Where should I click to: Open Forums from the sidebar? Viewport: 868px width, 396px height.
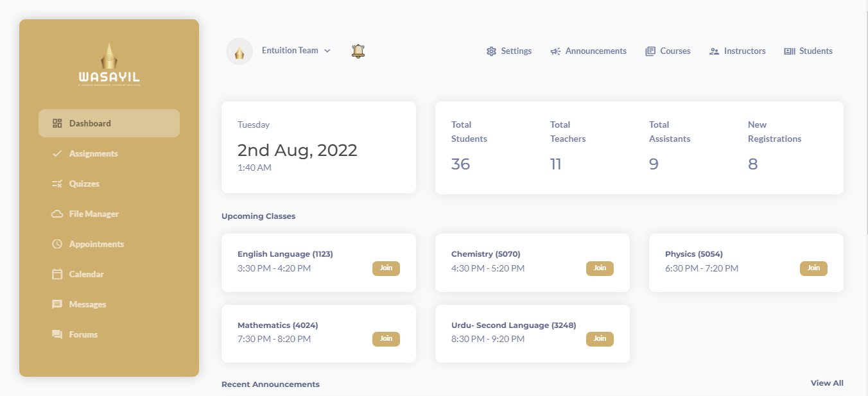[83, 334]
